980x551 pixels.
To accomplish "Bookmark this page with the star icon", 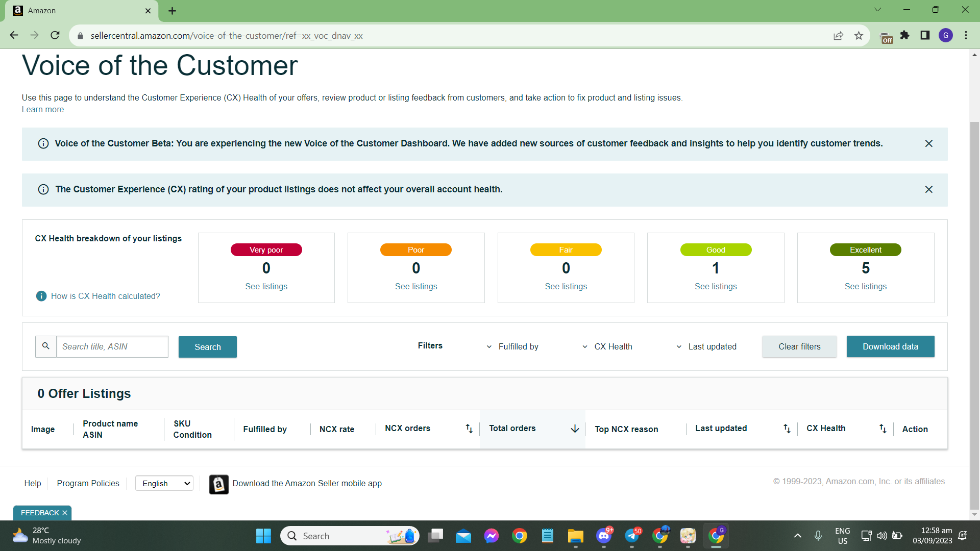I will pos(859,36).
